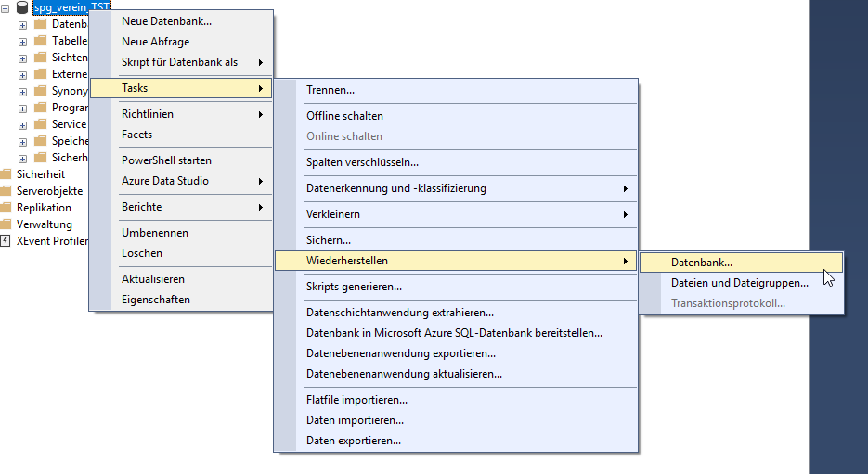
Task: Expand the Tabellen tree node
Action: click(23, 41)
